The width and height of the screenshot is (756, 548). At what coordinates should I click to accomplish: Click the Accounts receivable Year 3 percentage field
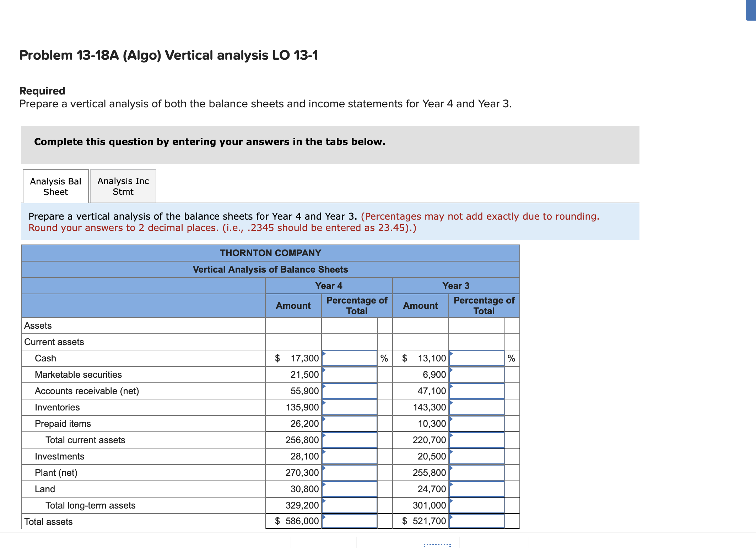click(477, 391)
